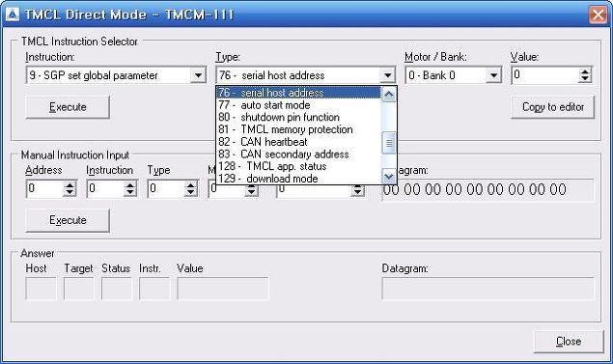Click the manual Datagram hex field

tap(488, 190)
